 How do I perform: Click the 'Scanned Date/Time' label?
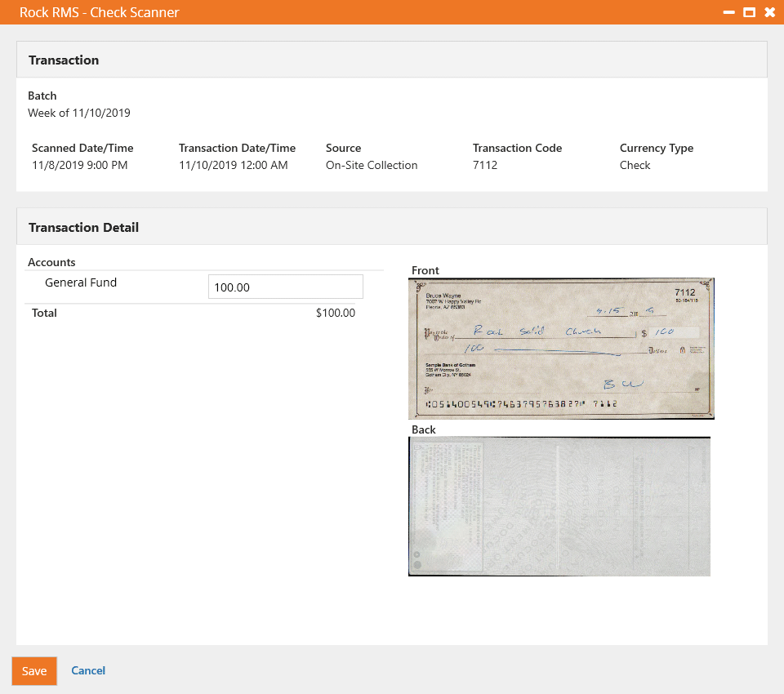[x=82, y=148]
